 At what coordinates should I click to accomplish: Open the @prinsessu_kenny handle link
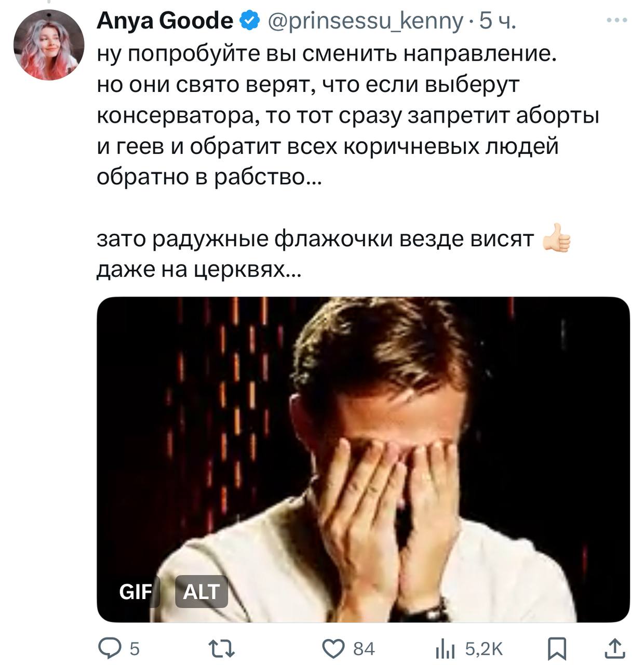(365, 21)
